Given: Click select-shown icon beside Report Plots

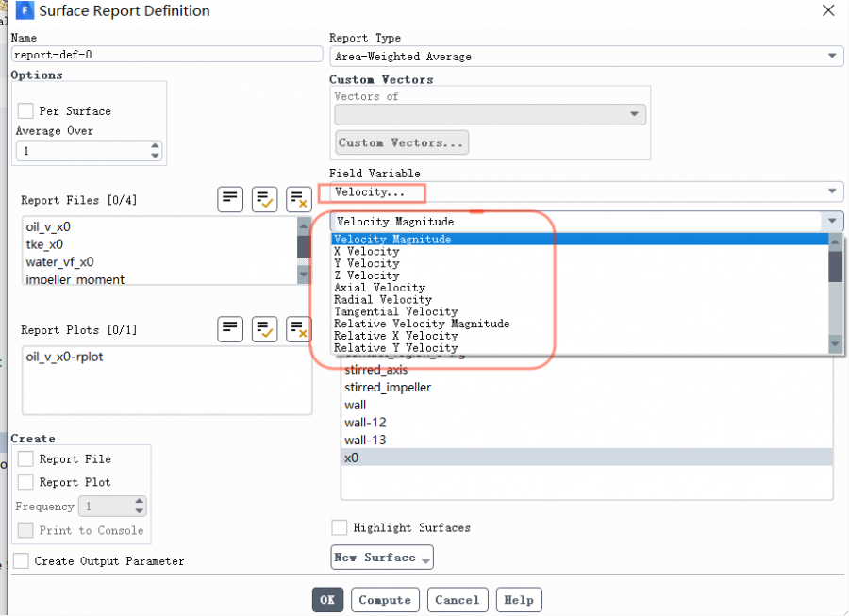Looking at the screenshot, I should pyautogui.click(x=265, y=329).
